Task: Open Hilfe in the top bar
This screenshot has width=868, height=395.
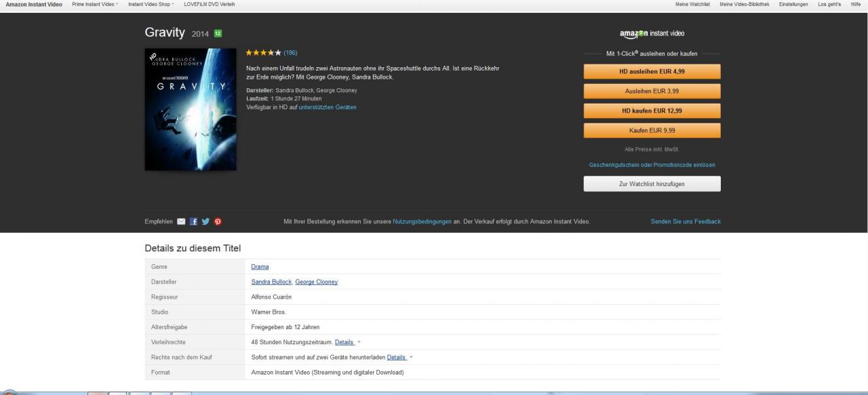Action: [x=856, y=5]
